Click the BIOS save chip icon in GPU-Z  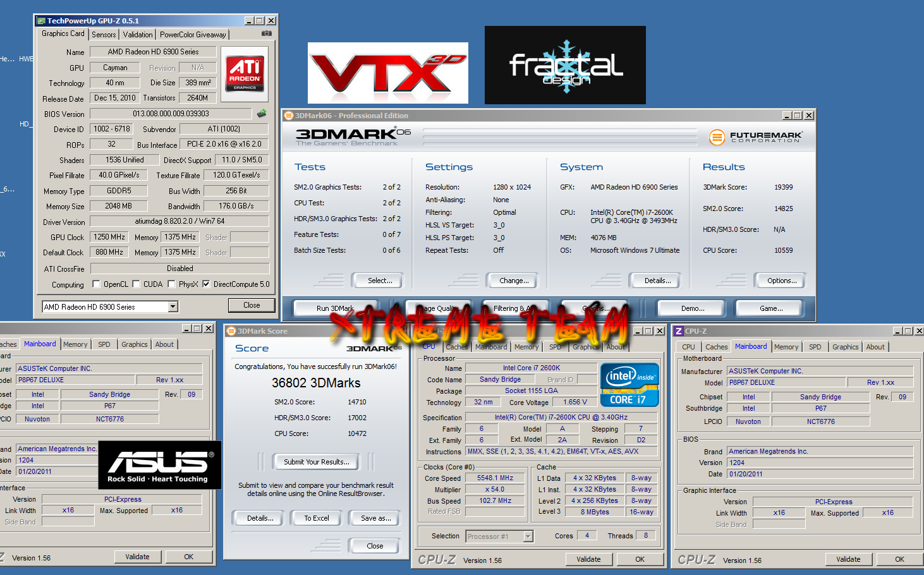(x=262, y=114)
